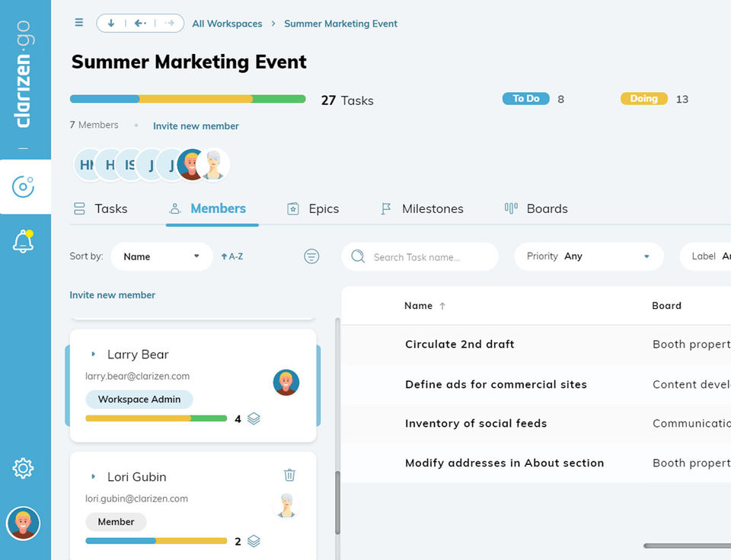Click Member role badge for Lori Gubin
Viewport: 731px width, 560px height.
(116, 522)
